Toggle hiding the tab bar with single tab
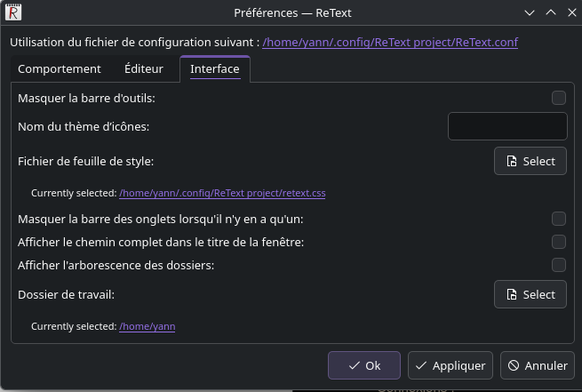The width and height of the screenshot is (582, 392). pos(558,219)
